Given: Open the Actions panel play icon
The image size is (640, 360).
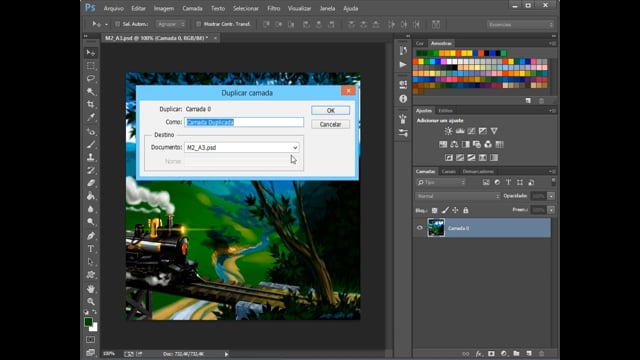Looking at the screenshot, I should click(403, 64).
